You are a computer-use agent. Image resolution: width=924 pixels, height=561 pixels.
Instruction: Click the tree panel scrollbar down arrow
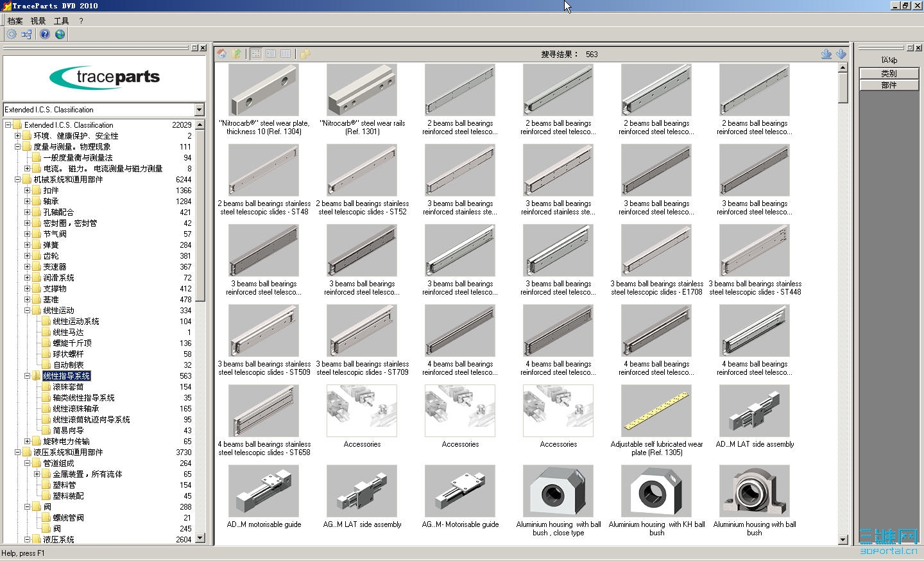[x=200, y=539]
